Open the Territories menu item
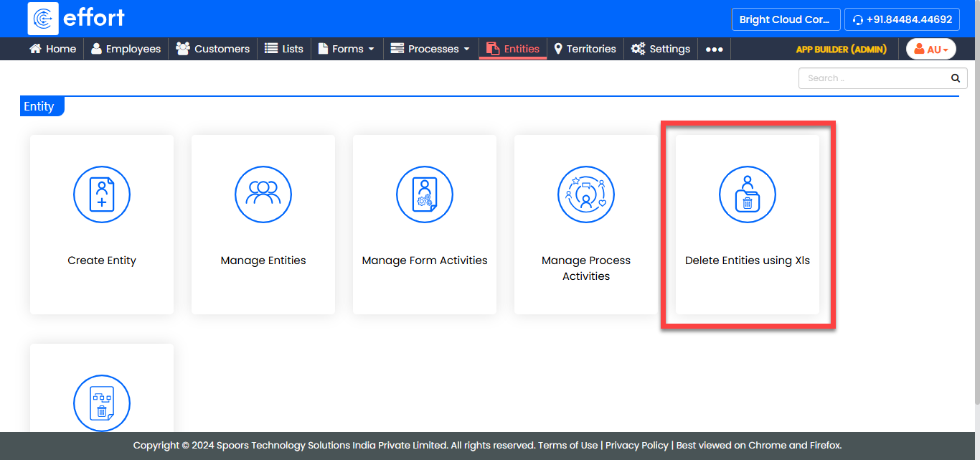Screen dimensions: 980x460 (x=585, y=49)
